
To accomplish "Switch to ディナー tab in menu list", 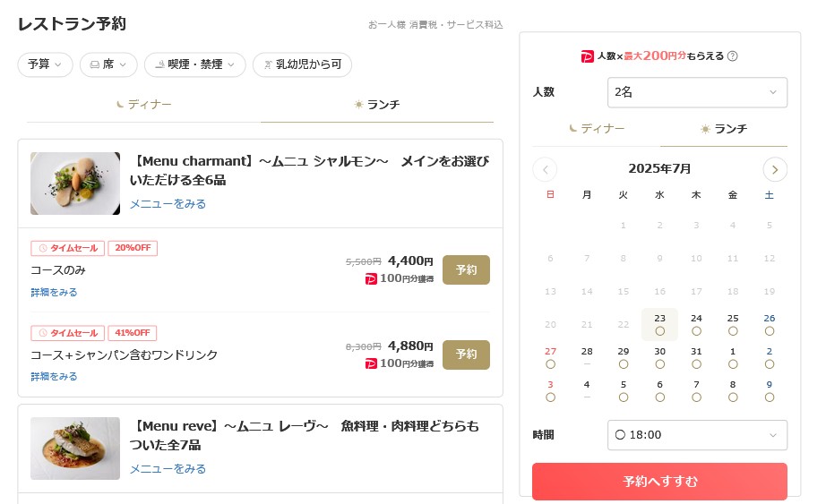I will coord(144,105).
